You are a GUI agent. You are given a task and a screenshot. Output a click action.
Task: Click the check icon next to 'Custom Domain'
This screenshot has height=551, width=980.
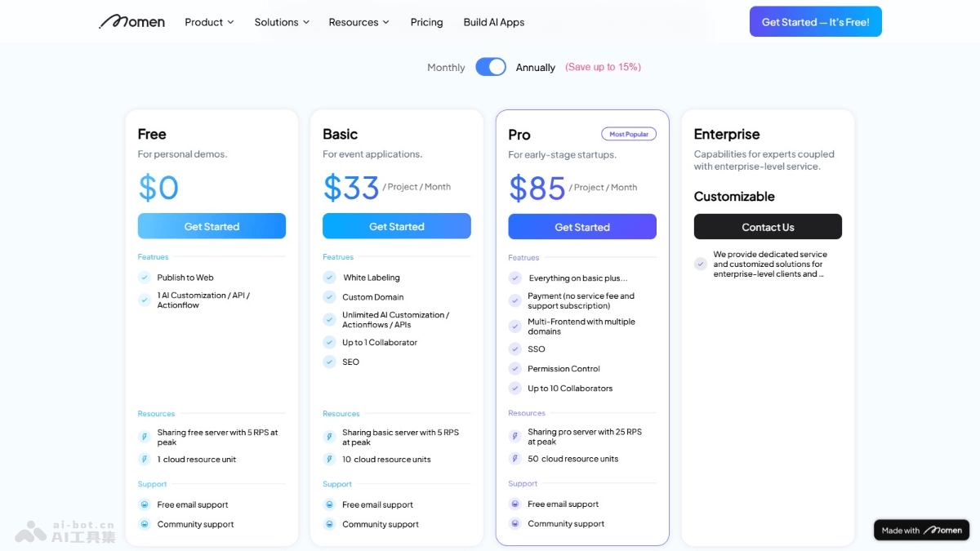329,297
